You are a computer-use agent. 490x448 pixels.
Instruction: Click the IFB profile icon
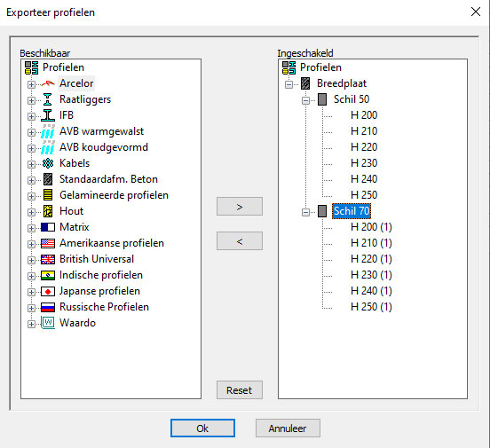click(48, 115)
